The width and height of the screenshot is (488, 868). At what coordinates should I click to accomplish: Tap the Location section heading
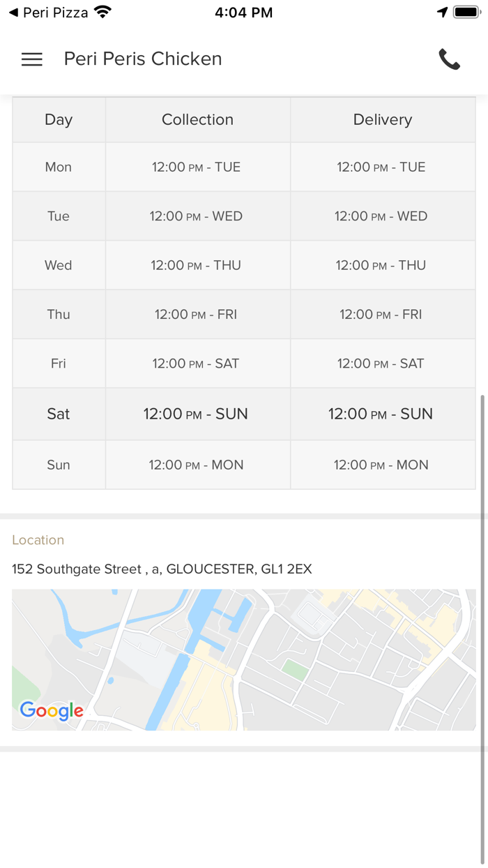pyautogui.click(x=38, y=540)
